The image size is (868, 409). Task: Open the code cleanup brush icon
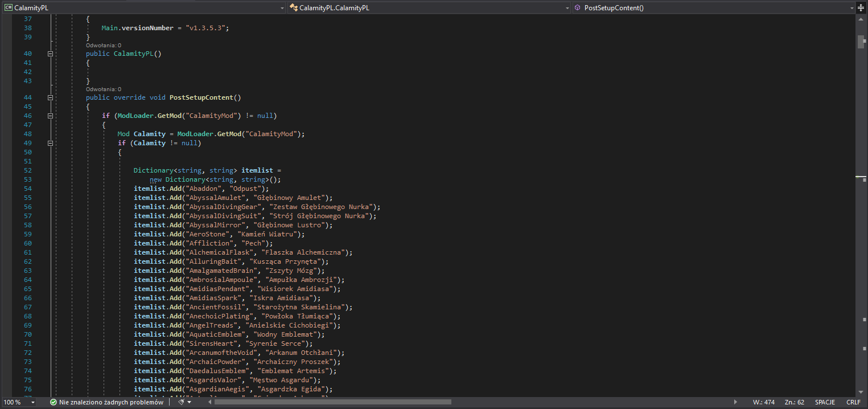(182, 402)
